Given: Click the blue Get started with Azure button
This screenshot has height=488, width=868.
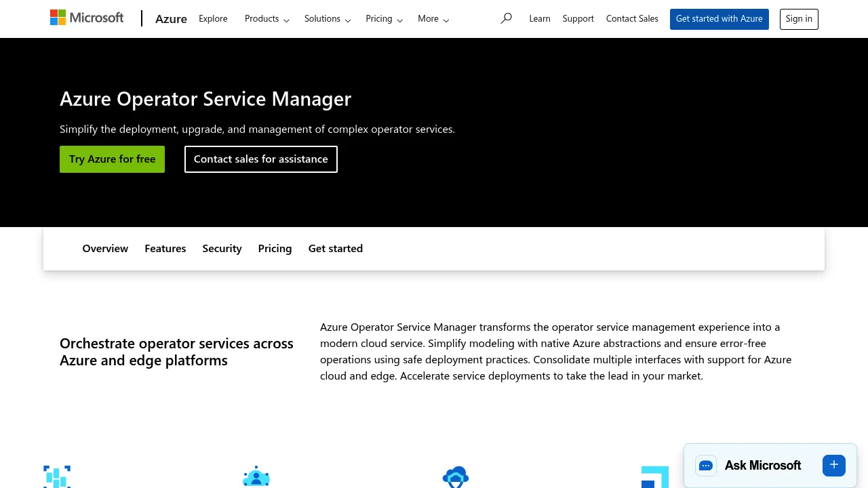Looking at the screenshot, I should (x=719, y=19).
